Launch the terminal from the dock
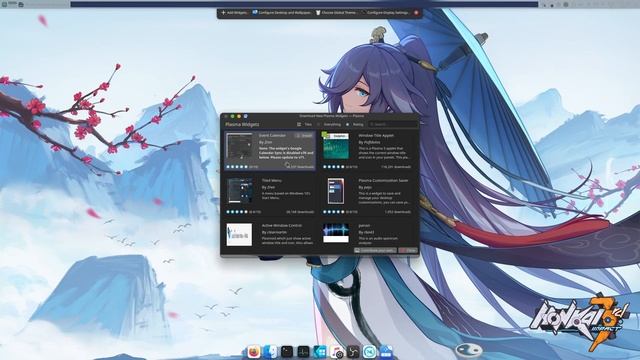Screen dimensions: 640x360 (287, 351)
